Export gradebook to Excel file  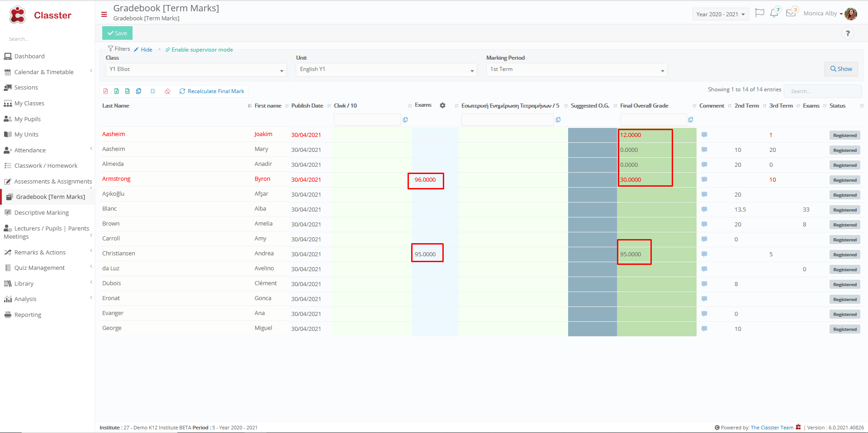pyautogui.click(x=116, y=91)
